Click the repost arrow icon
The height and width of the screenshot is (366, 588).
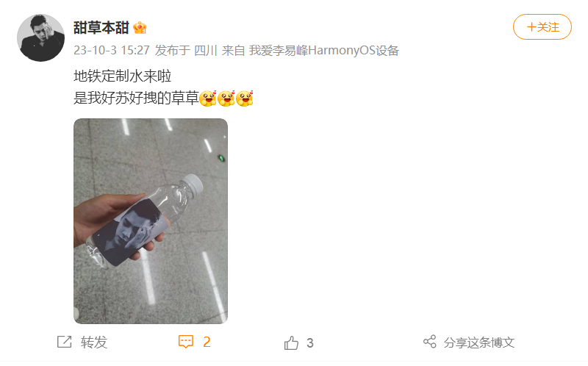[x=64, y=342]
